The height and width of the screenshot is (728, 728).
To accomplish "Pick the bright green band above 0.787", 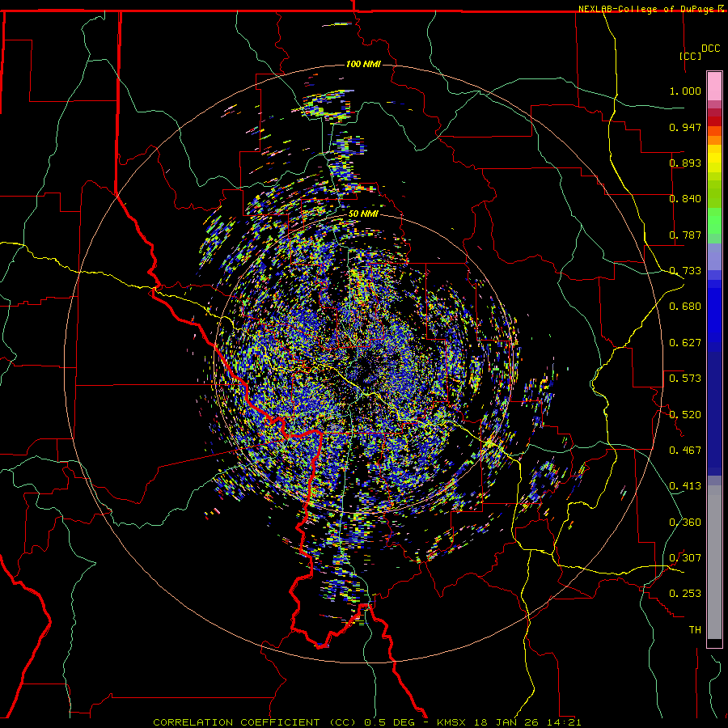I will (714, 221).
